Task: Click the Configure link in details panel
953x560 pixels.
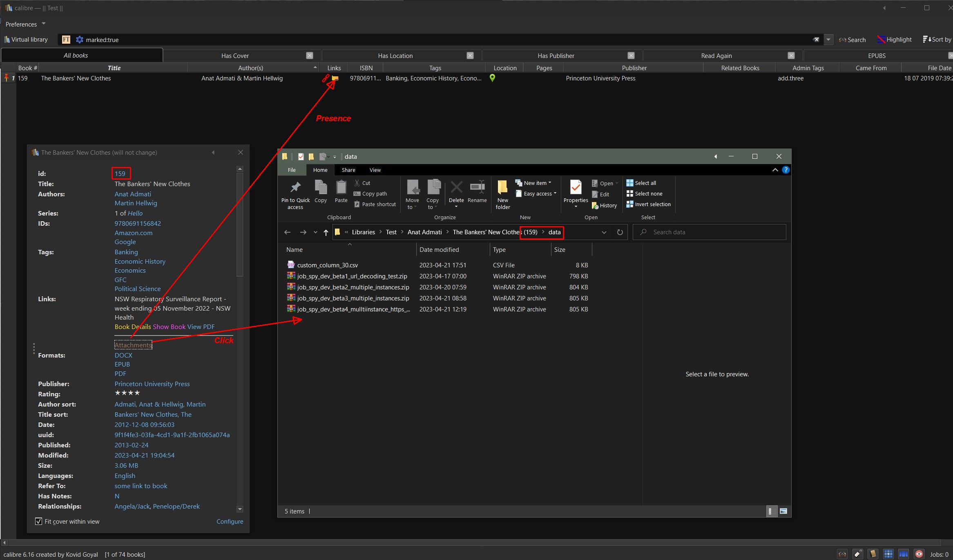Action: [x=230, y=521]
